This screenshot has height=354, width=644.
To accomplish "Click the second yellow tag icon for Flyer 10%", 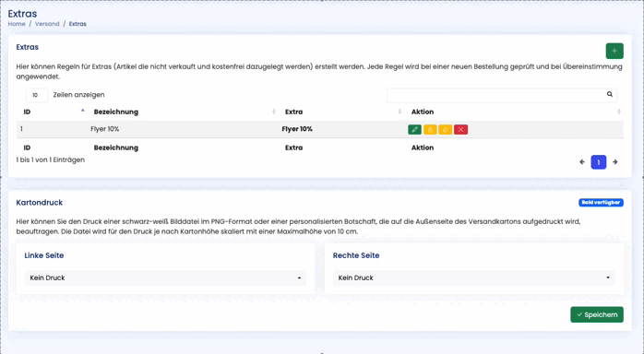I will coord(446,130).
